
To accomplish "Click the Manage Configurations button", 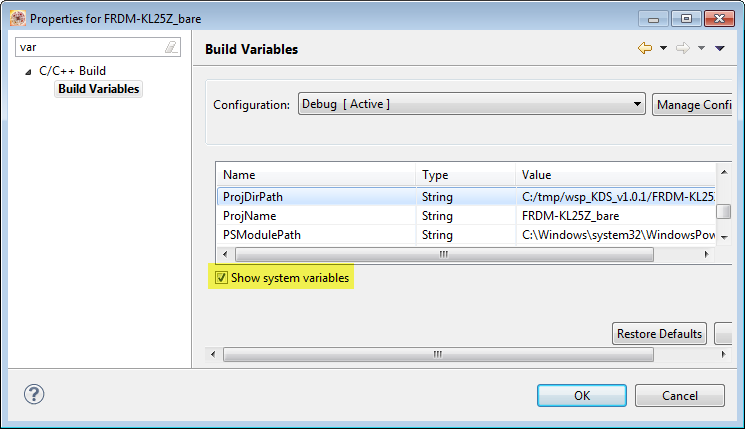I will point(693,104).
